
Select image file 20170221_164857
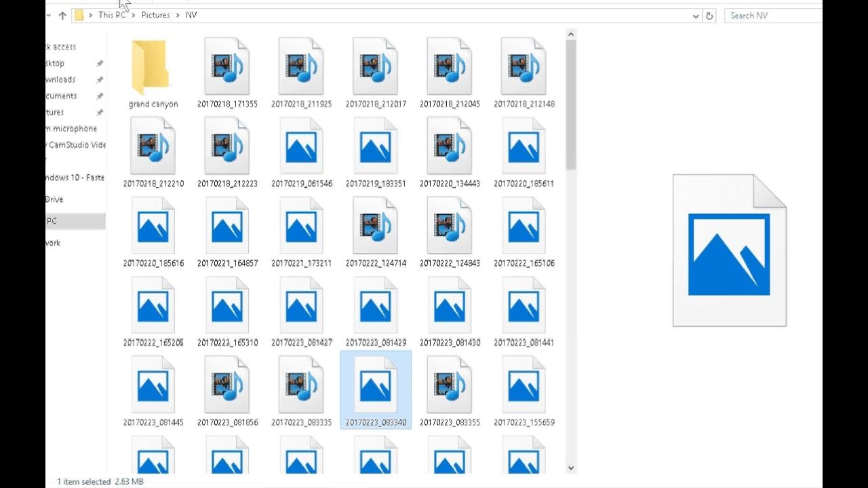pyautogui.click(x=227, y=232)
